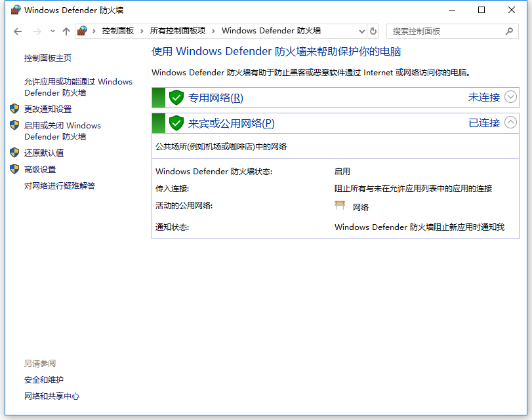This screenshot has height=420, width=532.
Task: Click green shield icon of 来宾或公用网络
Action: 176,123
